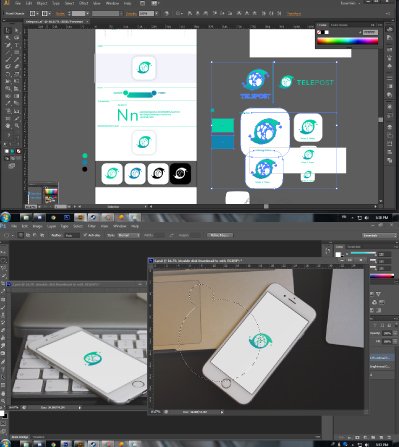Open Essentials workspace dropdown in Photoshop

(379, 235)
